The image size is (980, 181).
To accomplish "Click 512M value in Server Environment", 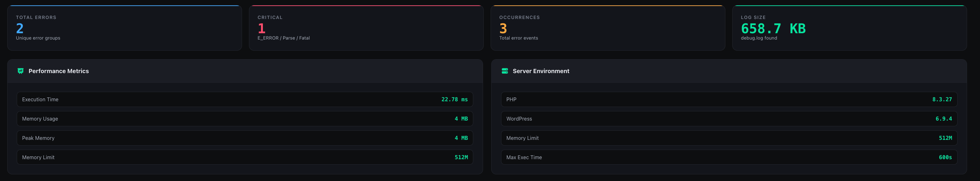I will [946, 138].
